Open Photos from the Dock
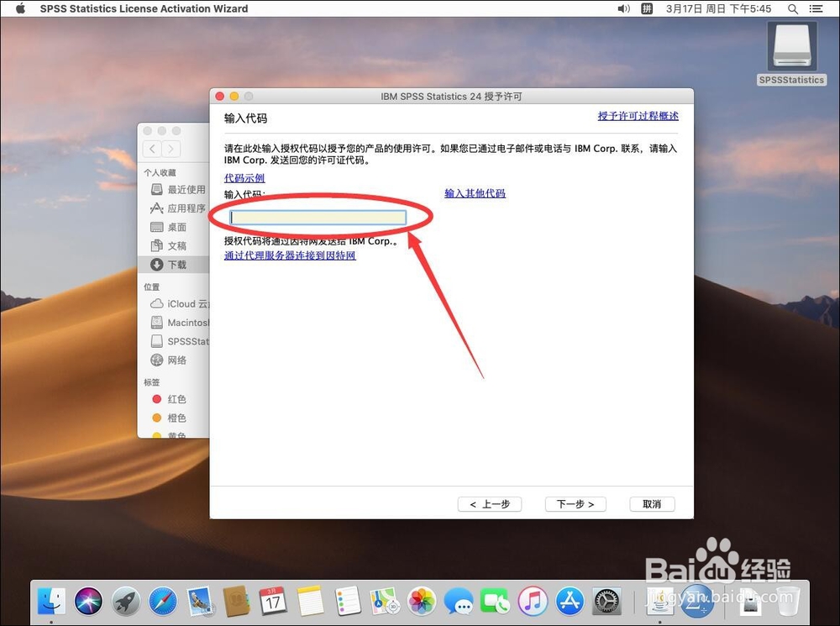 point(421,602)
